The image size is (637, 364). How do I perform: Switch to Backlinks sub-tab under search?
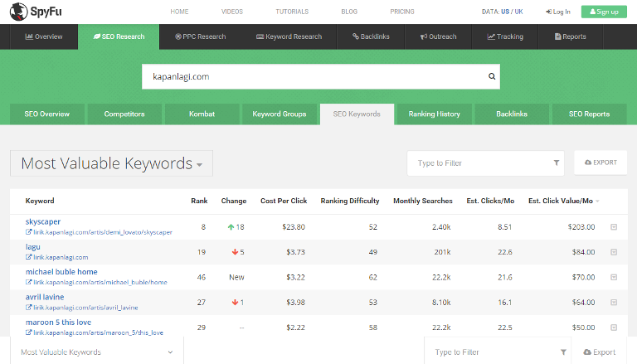[x=512, y=114]
